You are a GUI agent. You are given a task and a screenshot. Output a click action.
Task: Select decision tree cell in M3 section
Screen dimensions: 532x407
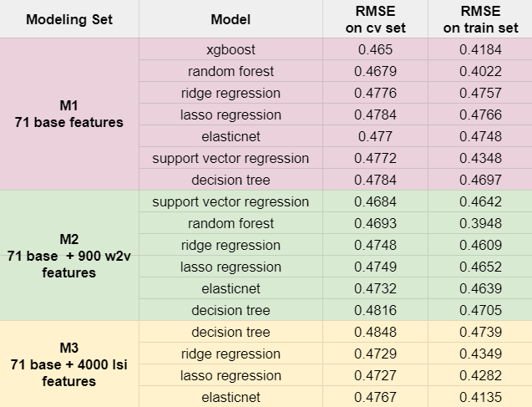231,332
